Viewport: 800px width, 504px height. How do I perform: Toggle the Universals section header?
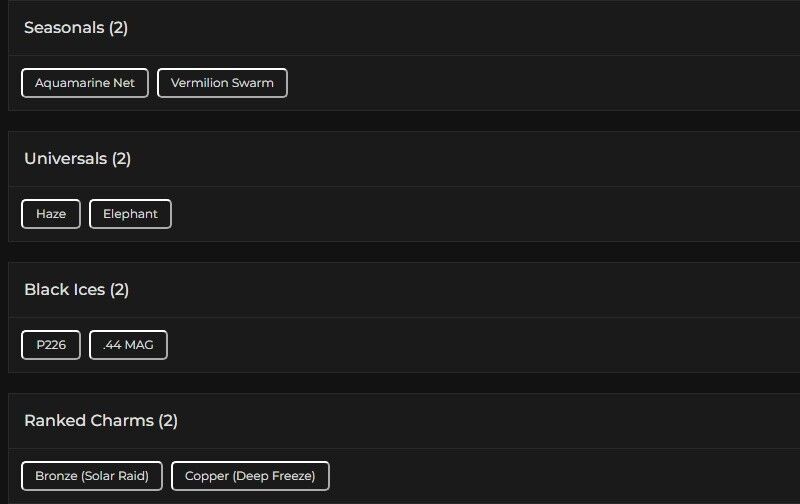(x=64, y=159)
